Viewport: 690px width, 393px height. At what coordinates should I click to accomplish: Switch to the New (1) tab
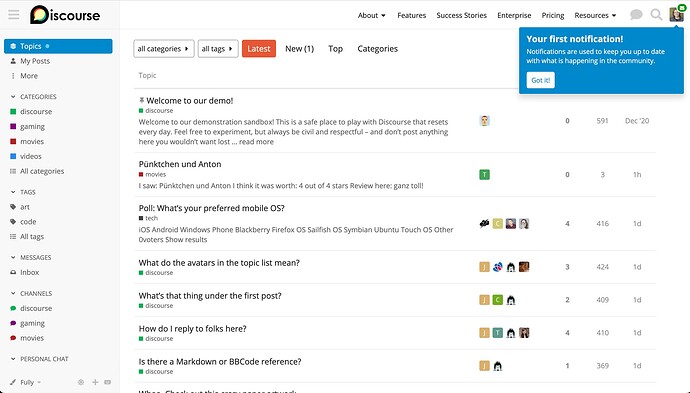point(299,49)
